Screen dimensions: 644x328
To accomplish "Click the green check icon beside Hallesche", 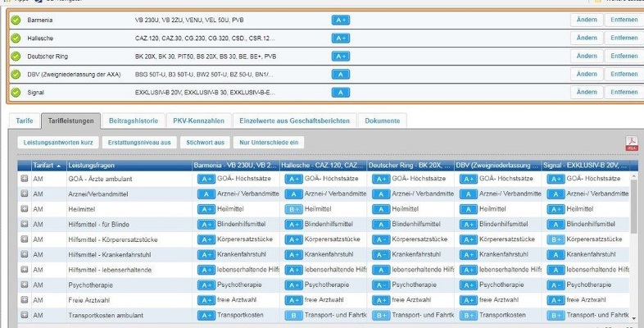I will (x=16, y=38).
